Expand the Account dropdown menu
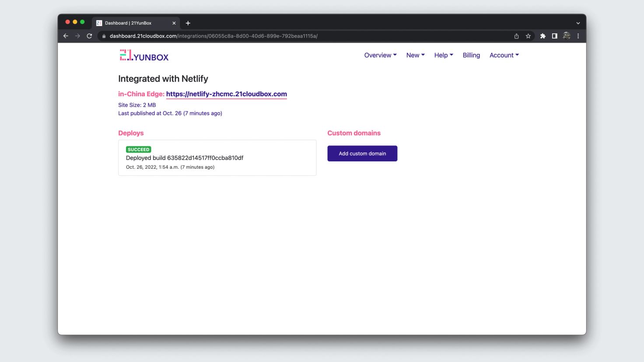Viewport: 644px width, 362px height. (504, 55)
